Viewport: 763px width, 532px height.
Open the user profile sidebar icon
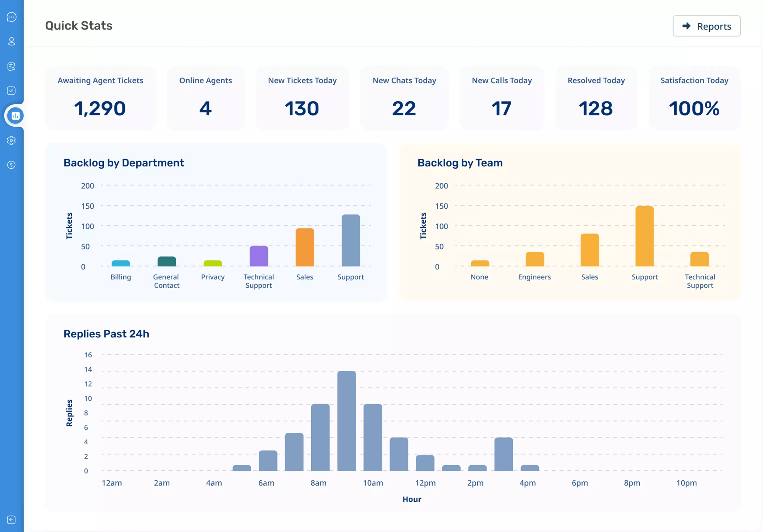pos(11,41)
